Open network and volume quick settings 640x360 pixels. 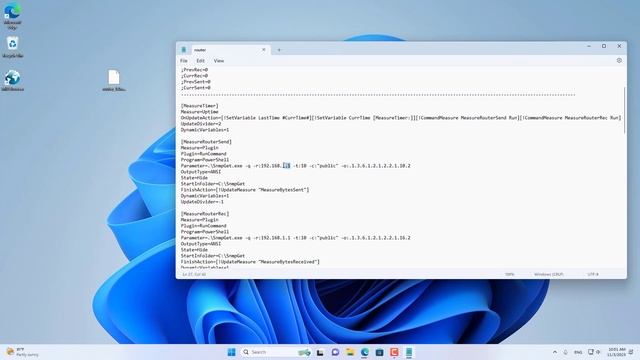tap(594, 352)
